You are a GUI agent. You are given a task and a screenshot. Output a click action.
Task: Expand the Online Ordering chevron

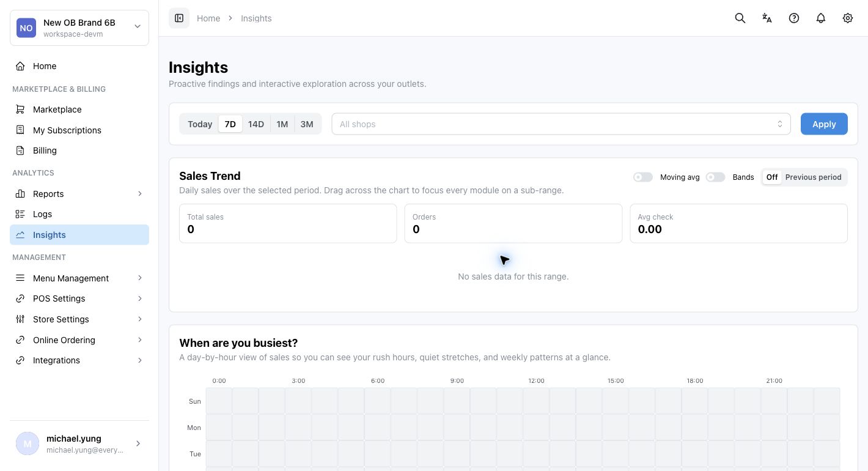click(x=140, y=340)
